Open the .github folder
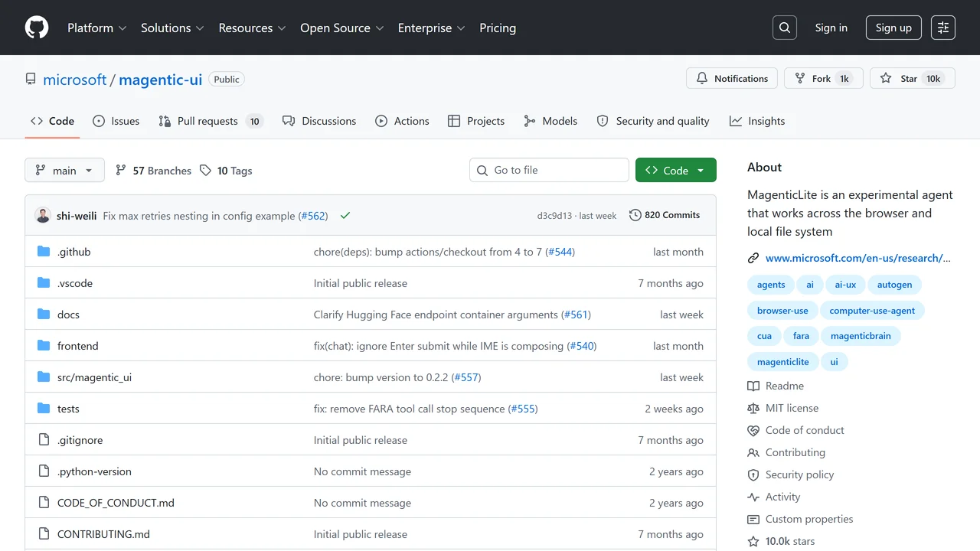The height and width of the screenshot is (551, 980). tap(73, 252)
